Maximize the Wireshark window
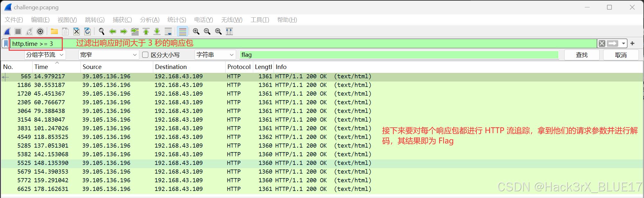644x198 pixels. click(x=609, y=7)
